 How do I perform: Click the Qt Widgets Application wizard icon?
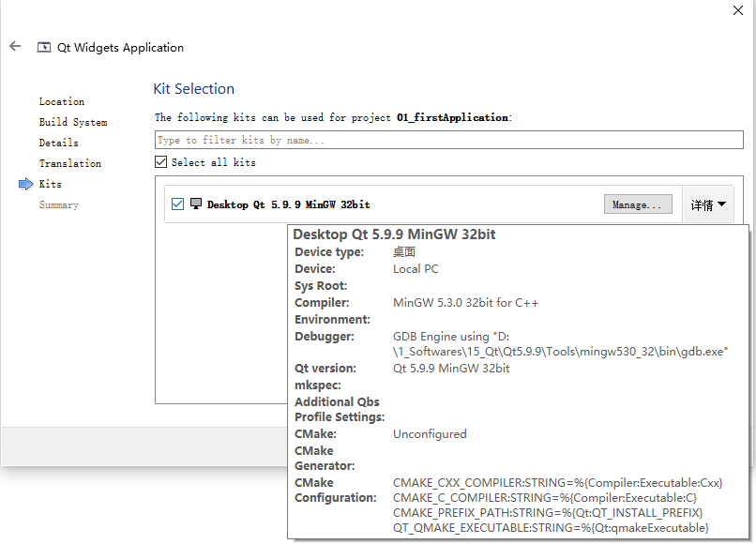[44, 47]
